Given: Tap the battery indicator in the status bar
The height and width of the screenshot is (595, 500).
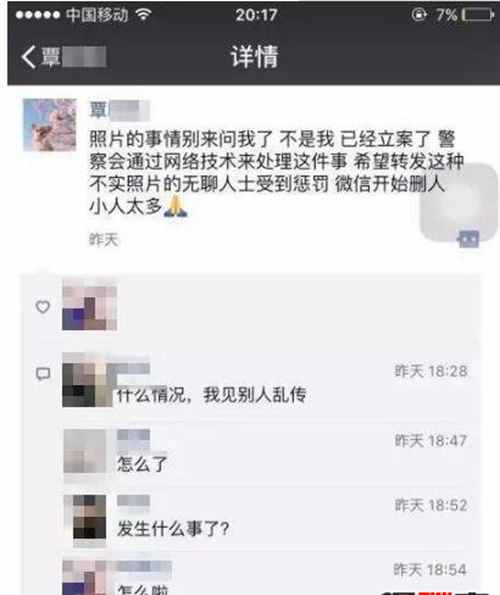Looking at the screenshot, I should click(478, 15).
